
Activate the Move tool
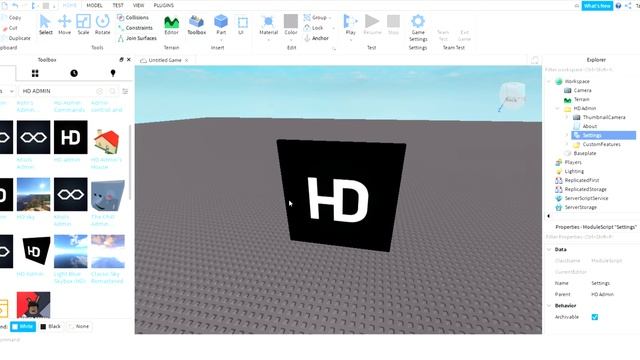64,25
